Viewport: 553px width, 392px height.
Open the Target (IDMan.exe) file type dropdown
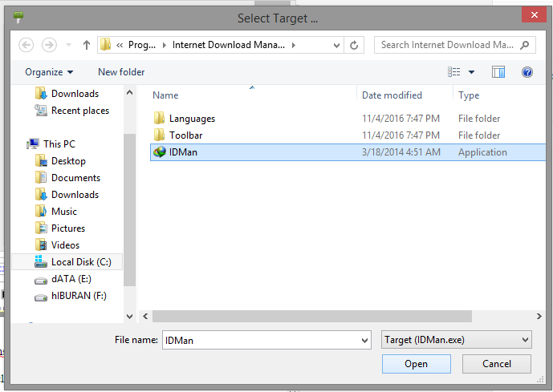click(x=457, y=340)
